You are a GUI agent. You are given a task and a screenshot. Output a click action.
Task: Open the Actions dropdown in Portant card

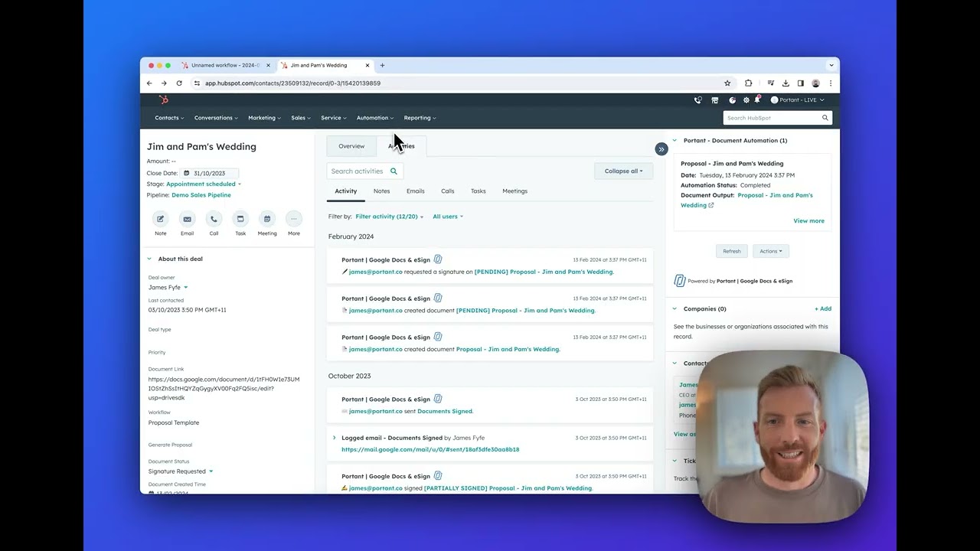771,251
